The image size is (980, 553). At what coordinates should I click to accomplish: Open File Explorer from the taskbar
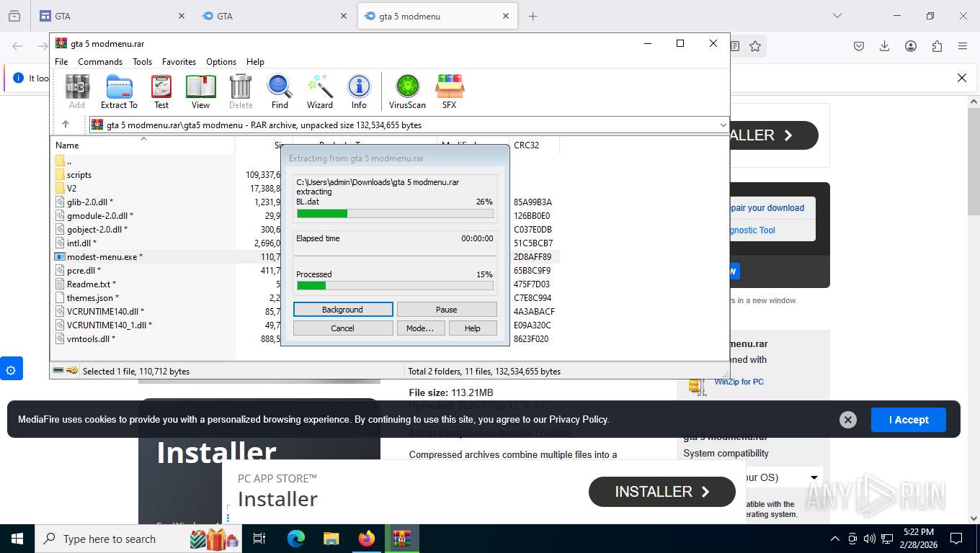pos(331,539)
